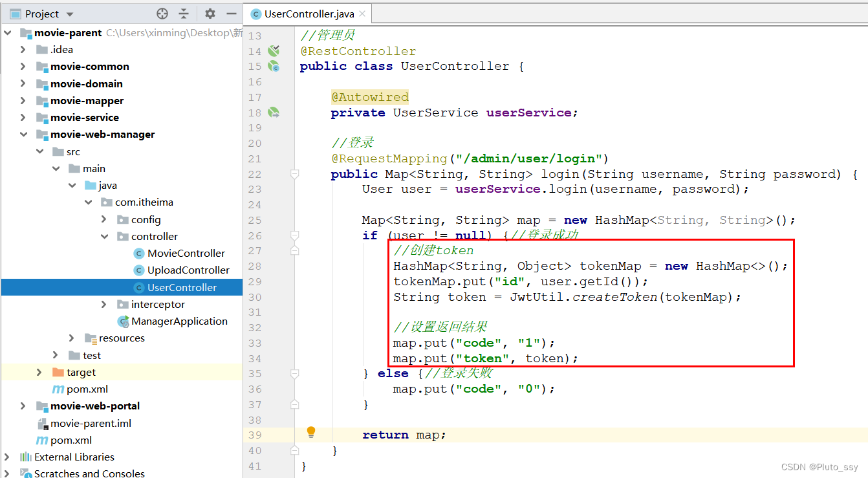Click line number 25 in the gutter
This screenshot has height=478, width=868.
[x=255, y=220]
